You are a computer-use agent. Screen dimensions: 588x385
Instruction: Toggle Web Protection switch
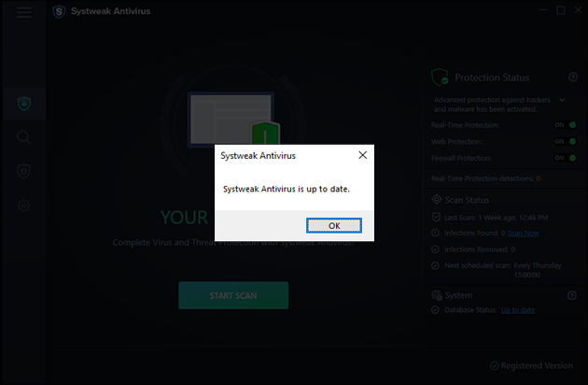566,142
